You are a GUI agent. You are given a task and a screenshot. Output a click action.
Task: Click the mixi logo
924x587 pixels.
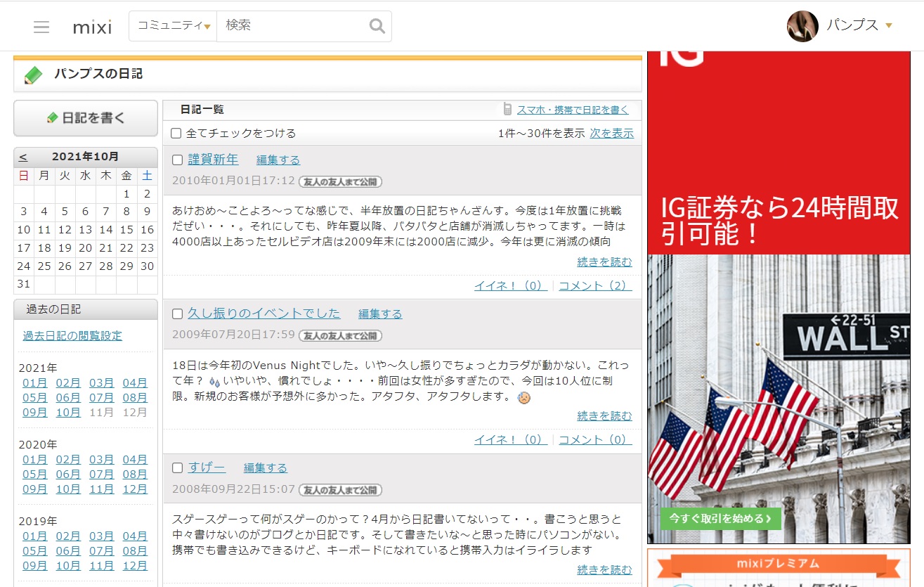coord(92,27)
